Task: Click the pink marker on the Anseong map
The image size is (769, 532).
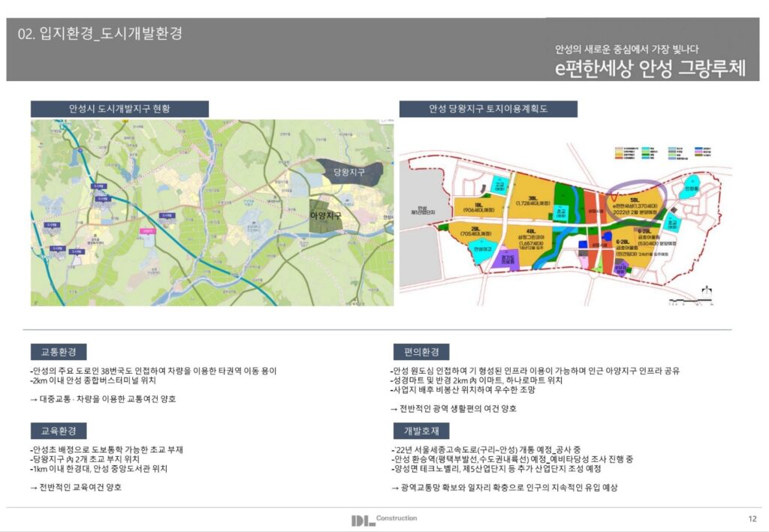Action: (x=148, y=230)
